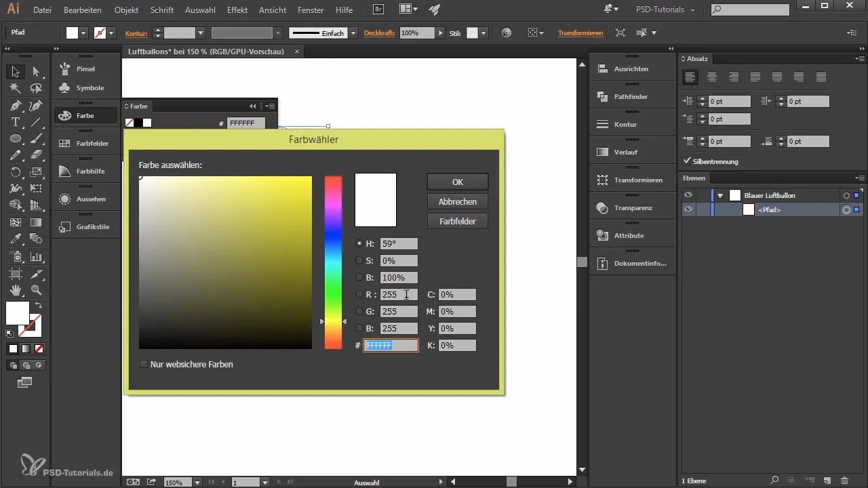Screen dimensions: 868x488
Task: Open the Aussehen panel
Action: pyautogui.click(x=86, y=199)
